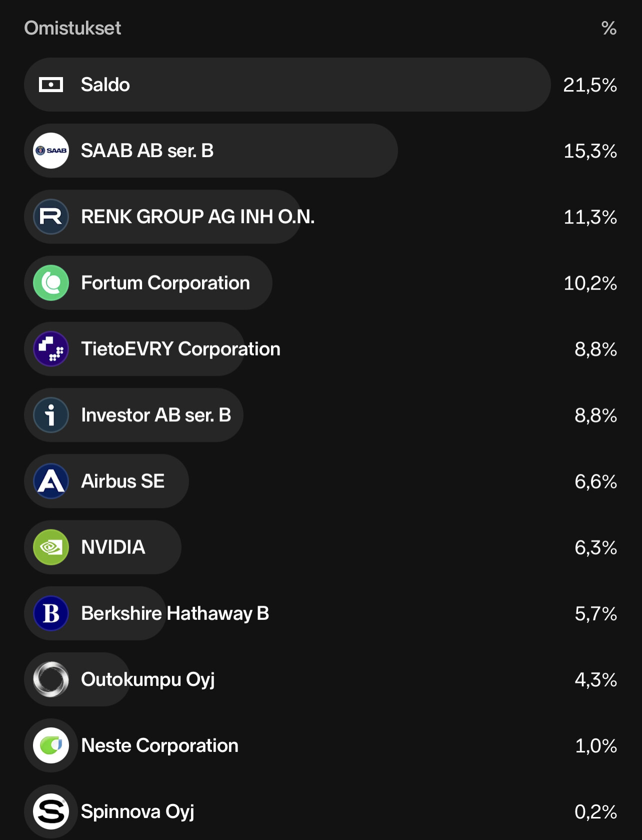This screenshot has height=840, width=642.
Task: Open the SAAB logo icon
Action: pyautogui.click(x=51, y=151)
